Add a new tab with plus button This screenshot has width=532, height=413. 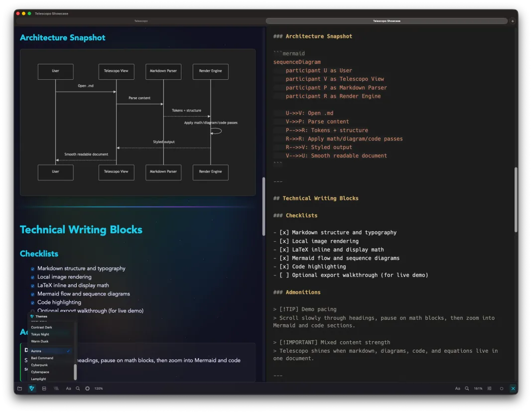[513, 21]
